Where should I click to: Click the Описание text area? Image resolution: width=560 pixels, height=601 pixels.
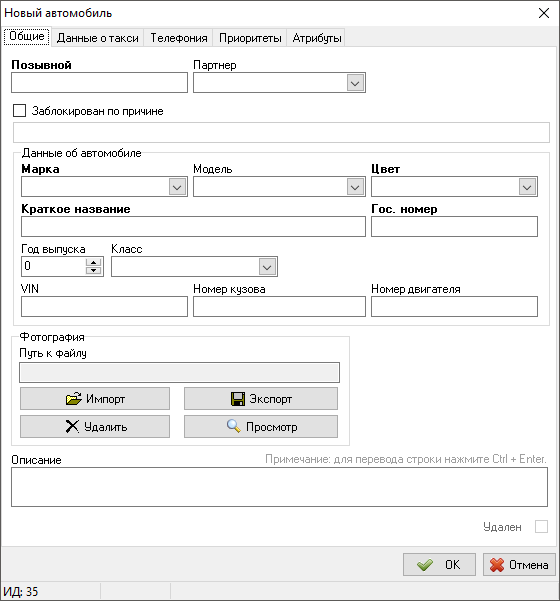pyautogui.click(x=279, y=487)
